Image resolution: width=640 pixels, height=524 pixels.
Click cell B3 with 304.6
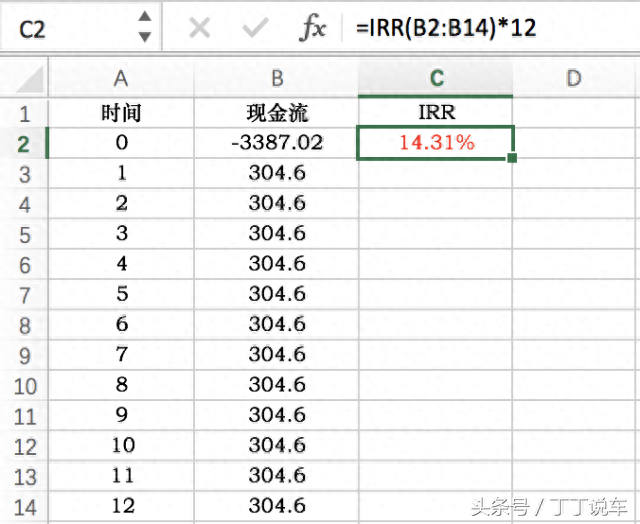tap(277, 173)
